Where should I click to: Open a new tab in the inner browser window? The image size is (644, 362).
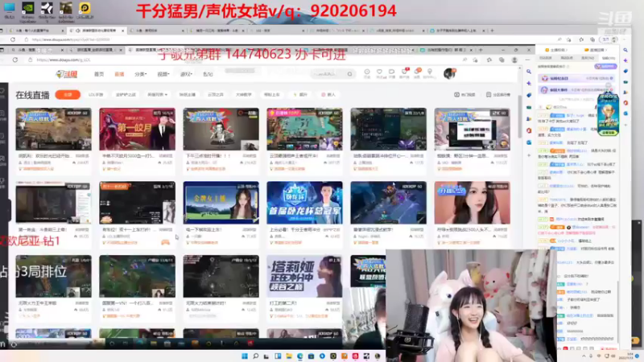[x=481, y=50]
